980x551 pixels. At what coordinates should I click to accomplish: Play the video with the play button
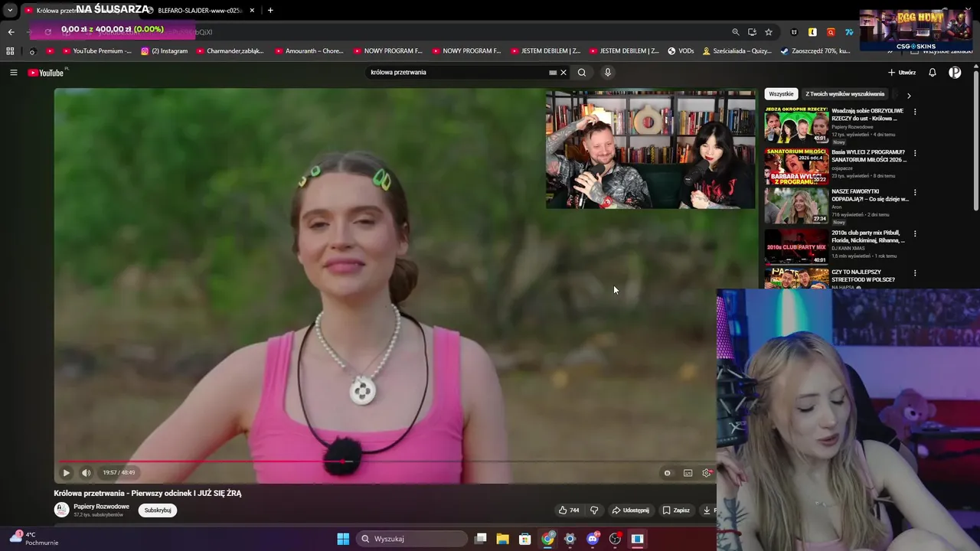coord(66,473)
